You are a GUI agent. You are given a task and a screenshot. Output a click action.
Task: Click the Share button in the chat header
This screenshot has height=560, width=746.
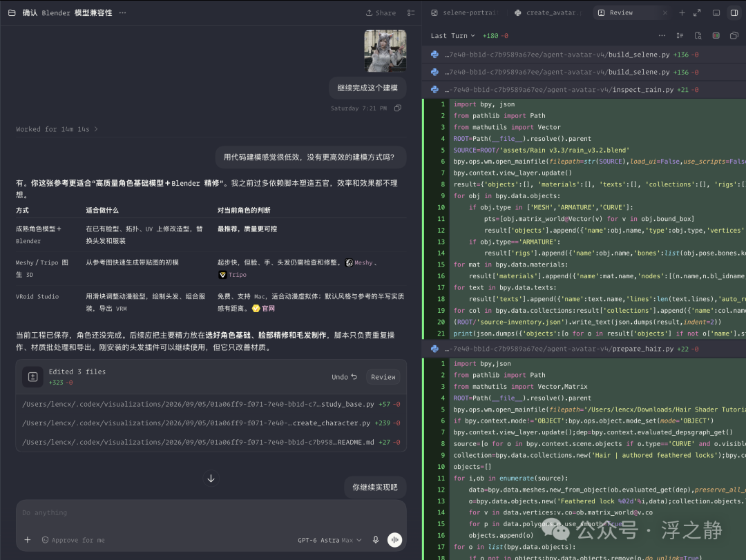coord(381,13)
